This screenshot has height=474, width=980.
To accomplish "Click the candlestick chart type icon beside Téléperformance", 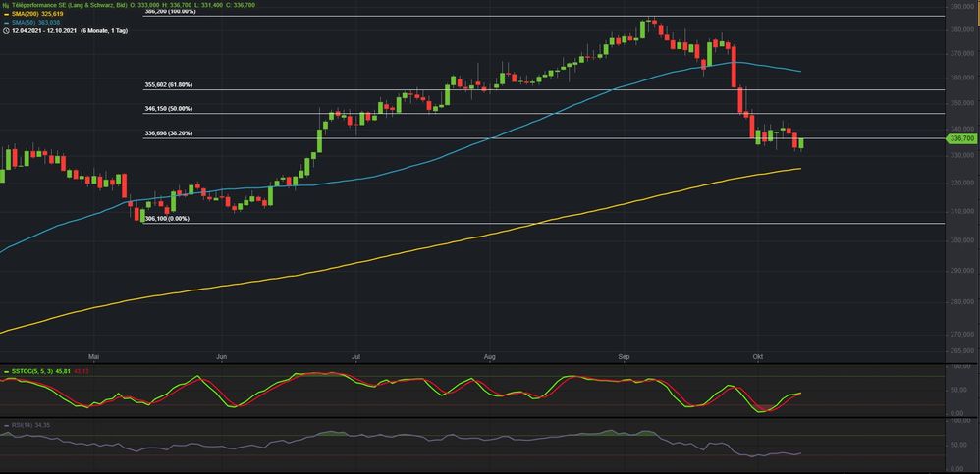I will coord(6,5).
